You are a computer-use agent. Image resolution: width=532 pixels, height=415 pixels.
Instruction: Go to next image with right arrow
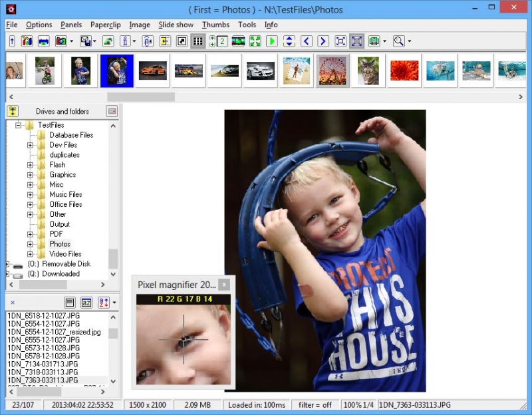(x=323, y=41)
